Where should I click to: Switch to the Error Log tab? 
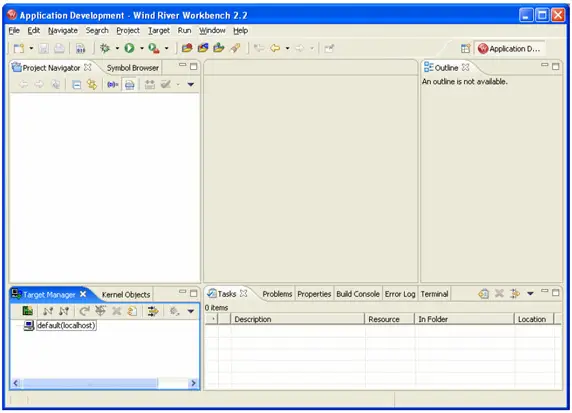(x=400, y=294)
